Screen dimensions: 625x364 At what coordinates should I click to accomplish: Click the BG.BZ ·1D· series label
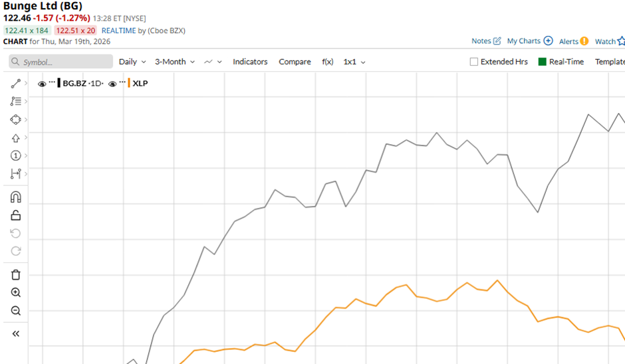[x=83, y=83]
